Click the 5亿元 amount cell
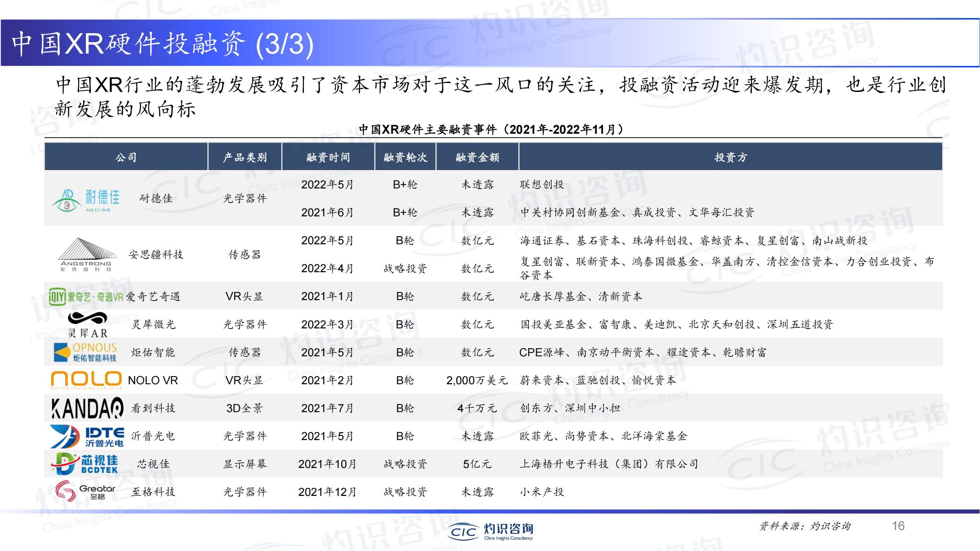This screenshot has width=980, height=551. click(477, 464)
